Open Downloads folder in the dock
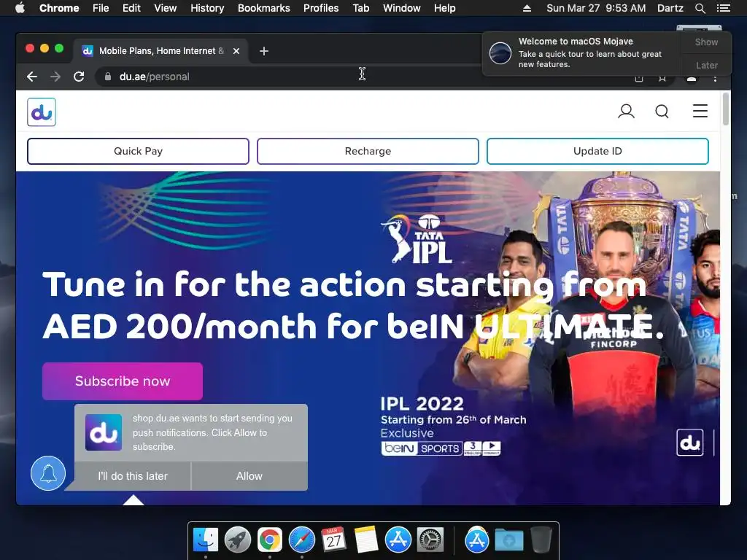Screen dimensions: 747x560 (508, 540)
